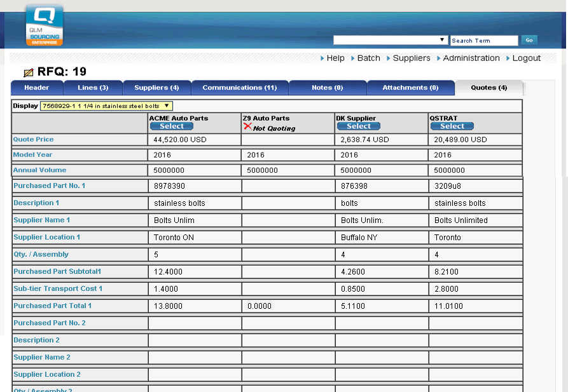Image resolution: width=568 pixels, height=392 pixels.
Task: Click the Purchased Part Subtotal1 label
Action: [57, 271]
